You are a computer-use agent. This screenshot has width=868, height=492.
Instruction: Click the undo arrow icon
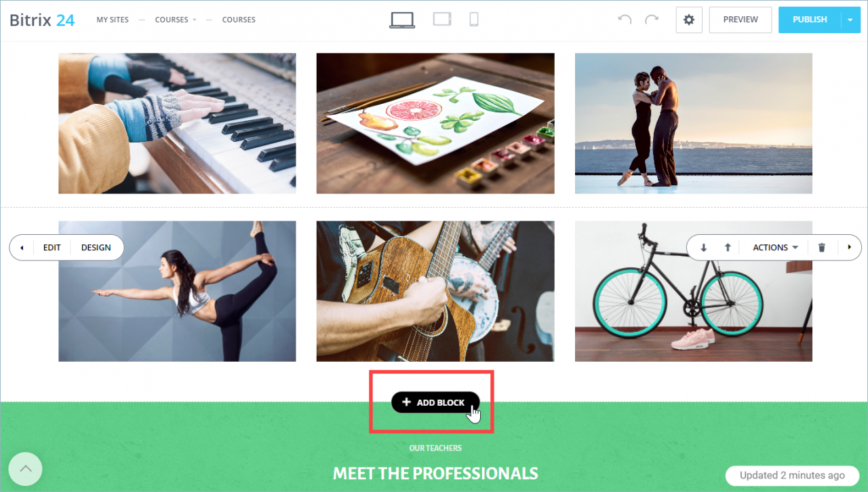(x=625, y=20)
